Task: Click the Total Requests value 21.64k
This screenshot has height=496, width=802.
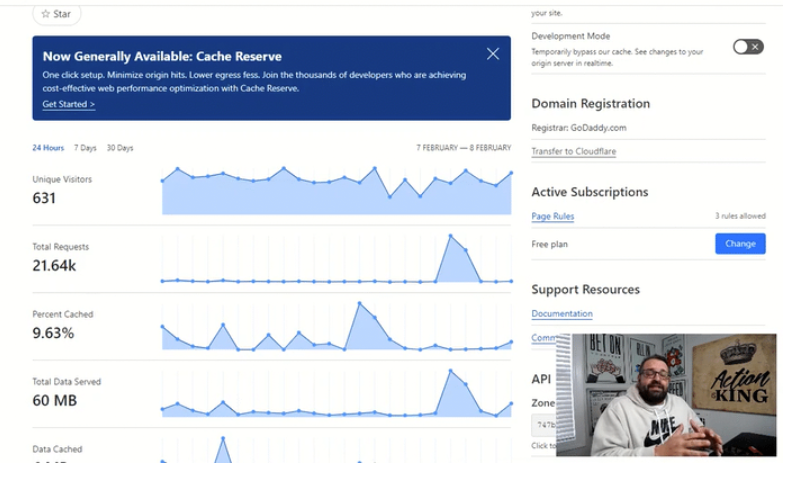Action: tap(54, 265)
